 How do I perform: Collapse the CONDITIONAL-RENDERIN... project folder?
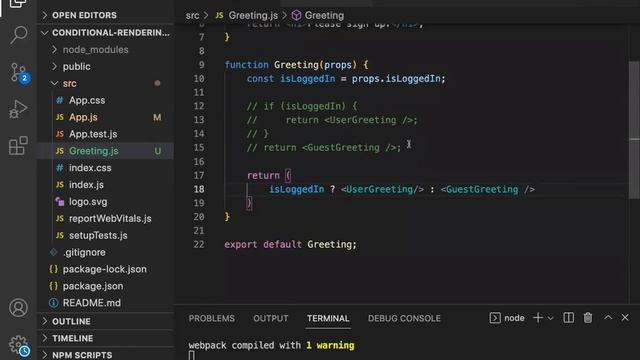coord(105,33)
